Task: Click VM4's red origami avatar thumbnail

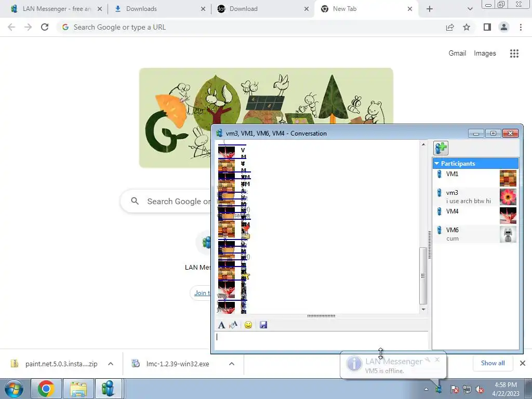Action: click(x=508, y=216)
